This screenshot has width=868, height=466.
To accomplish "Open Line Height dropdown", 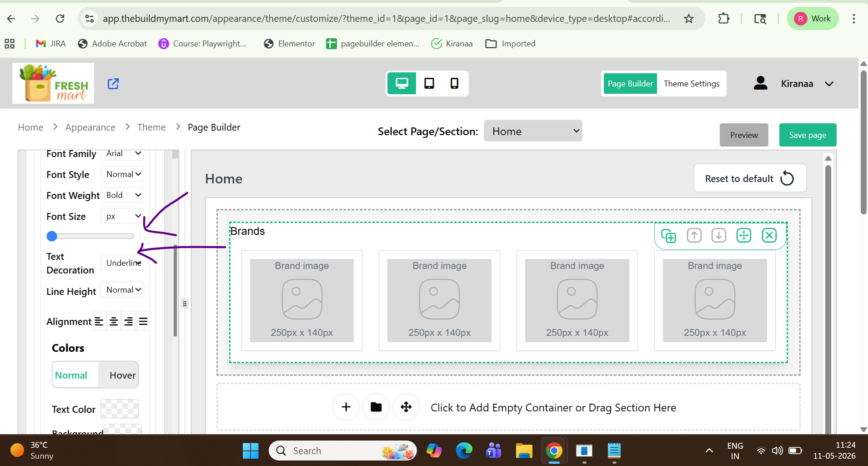I will pyautogui.click(x=122, y=290).
